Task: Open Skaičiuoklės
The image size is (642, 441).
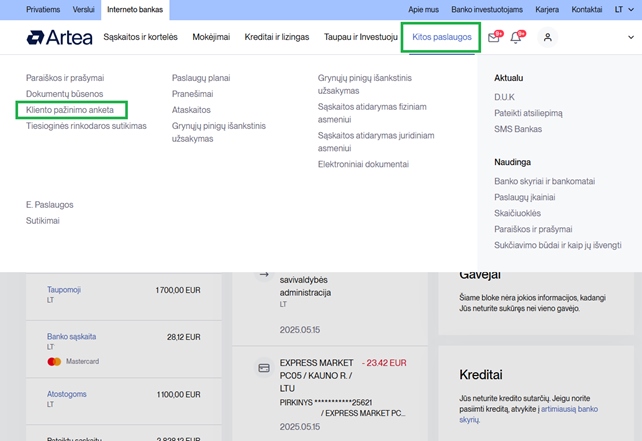Action: (x=518, y=213)
